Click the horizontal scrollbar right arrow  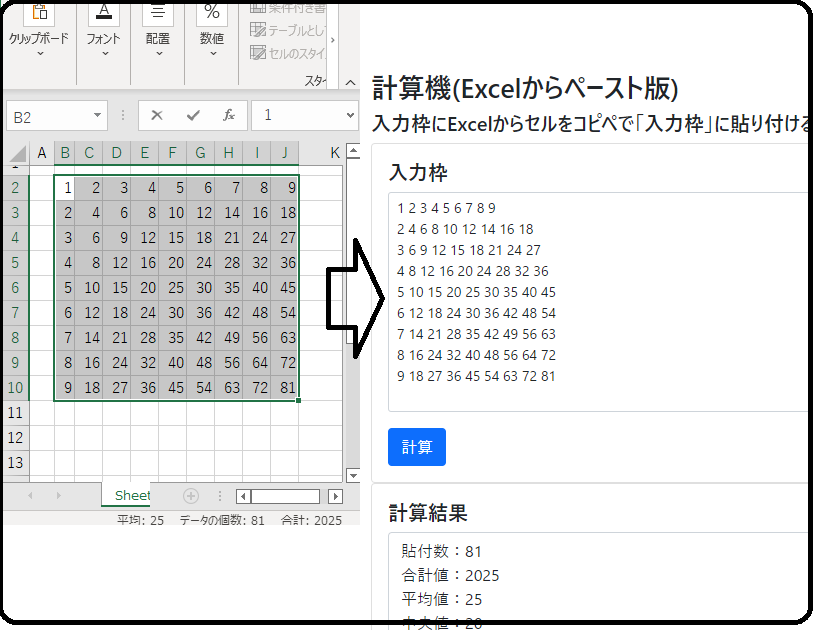click(336, 497)
